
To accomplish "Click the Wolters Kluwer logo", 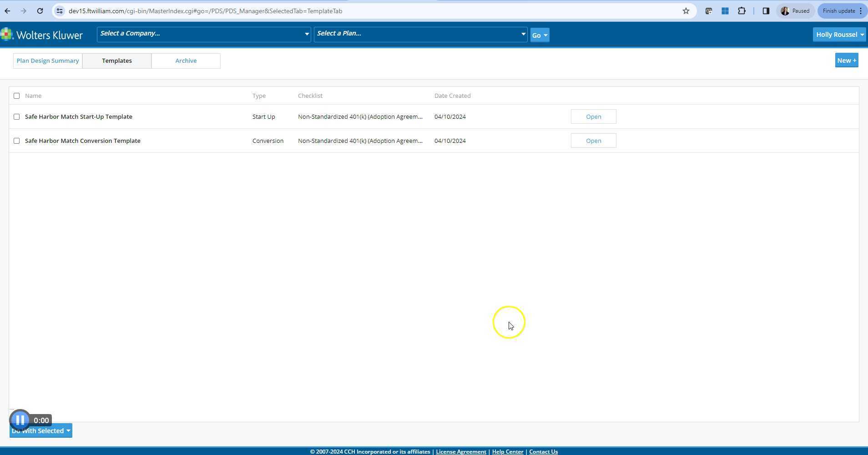I will click(42, 34).
